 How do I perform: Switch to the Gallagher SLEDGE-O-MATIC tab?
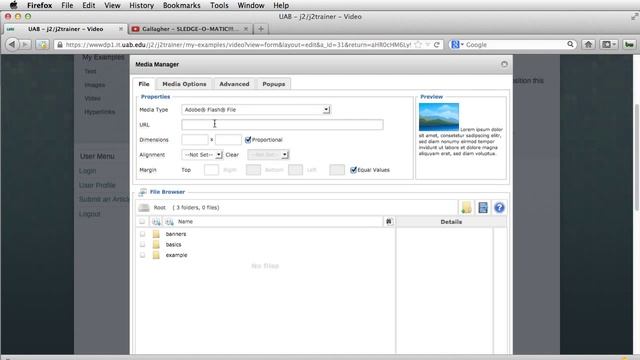[190, 29]
